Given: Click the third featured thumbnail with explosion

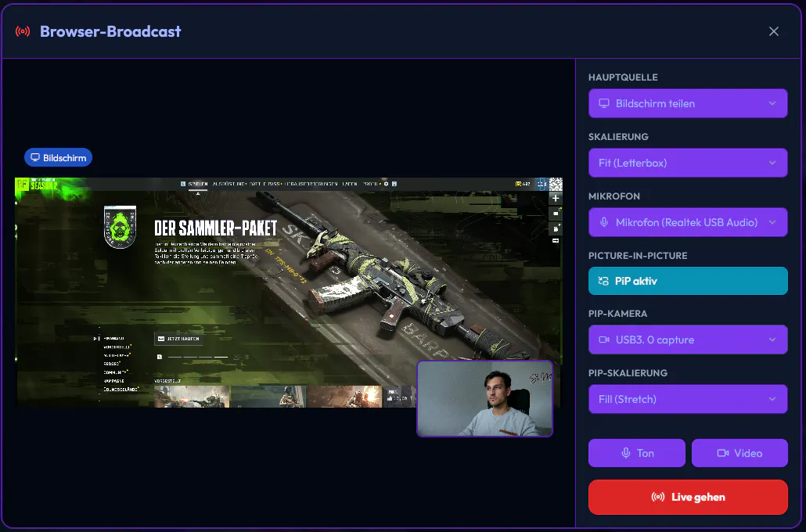Looking at the screenshot, I should (x=344, y=397).
